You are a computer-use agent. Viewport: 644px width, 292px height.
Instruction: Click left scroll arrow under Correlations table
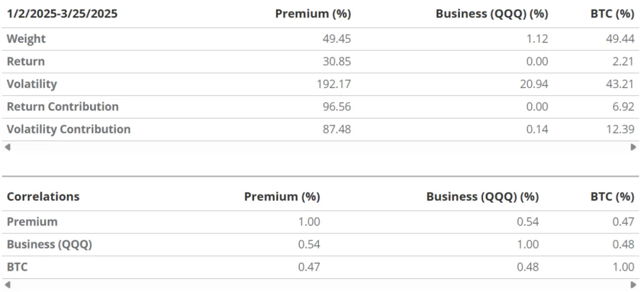click(7, 285)
